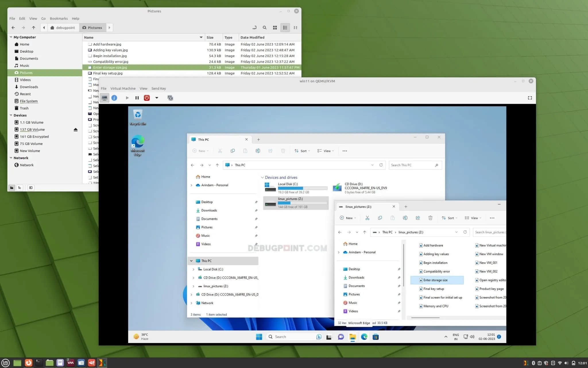Select the display settings icon in QEMU toolbar
The image size is (588, 368).
pyautogui.click(x=105, y=98)
